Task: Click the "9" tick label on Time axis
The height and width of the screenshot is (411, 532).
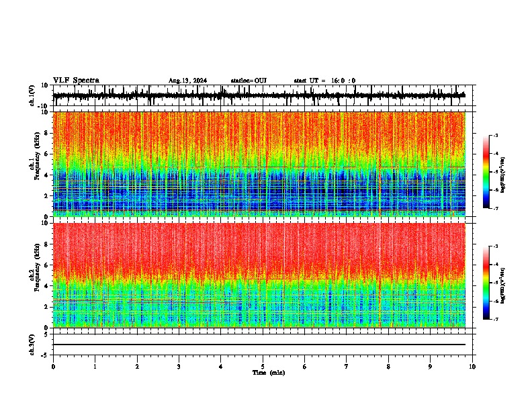Action: (430, 367)
